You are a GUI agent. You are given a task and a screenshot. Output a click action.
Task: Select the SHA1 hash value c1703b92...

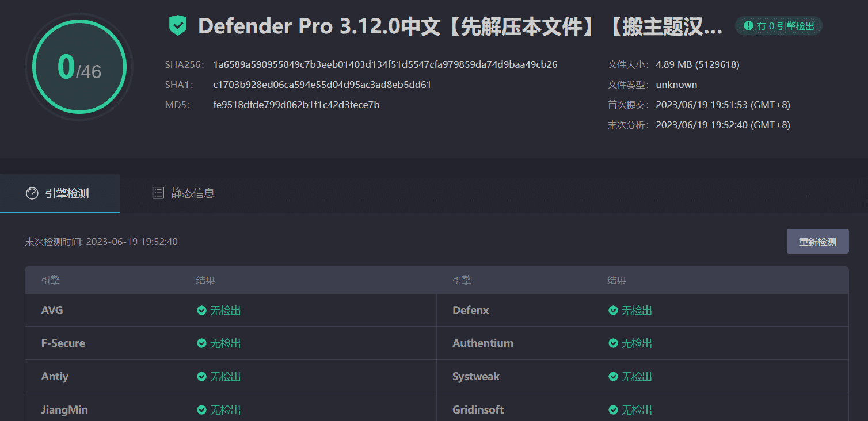click(x=322, y=85)
